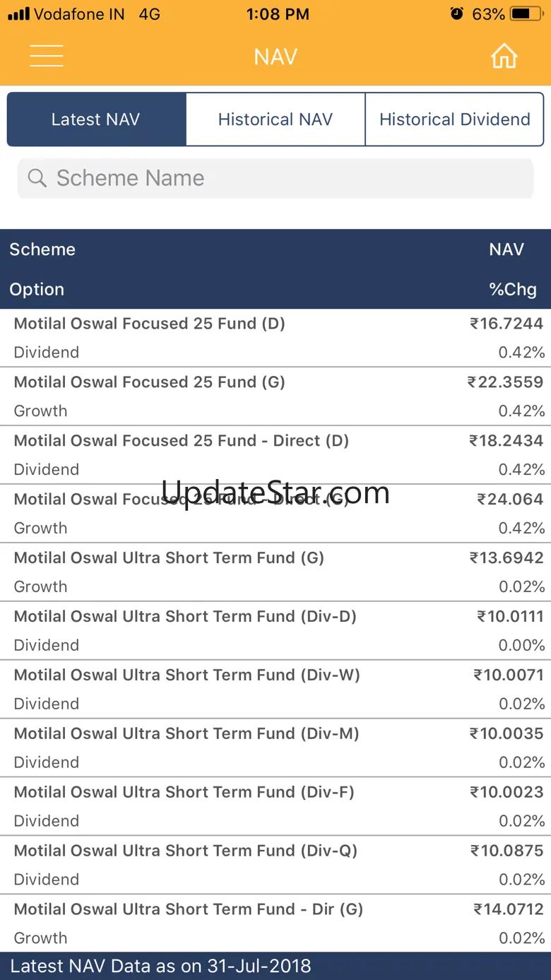Tap the NAV column header
Viewport: 551px width, 980px height.
point(506,249)
